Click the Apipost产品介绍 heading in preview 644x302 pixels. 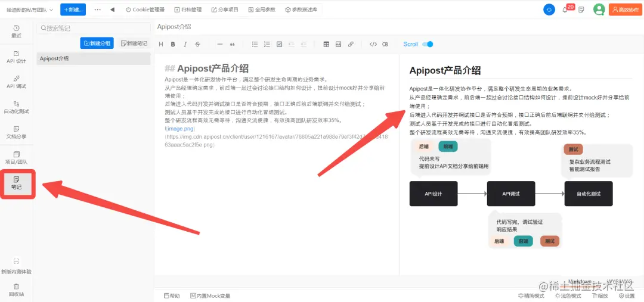tap(445, 70)
